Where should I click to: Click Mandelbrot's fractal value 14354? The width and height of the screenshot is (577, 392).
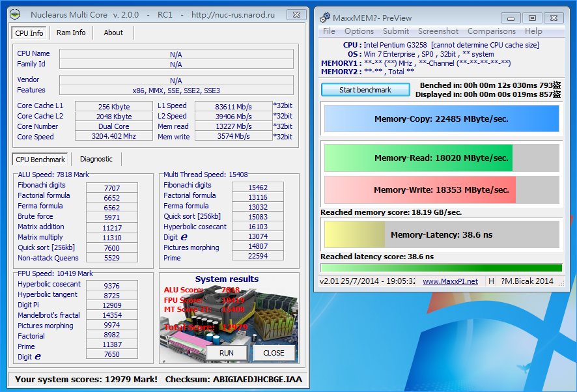click(x=112, y=315)
